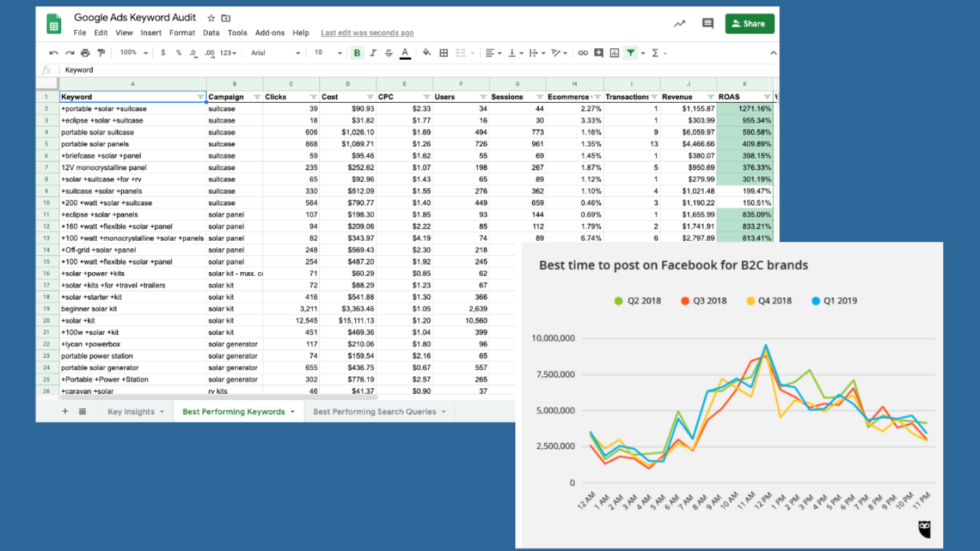Open the filter dropdown on Campaign column
This screenshot has height=551, width=980.
257,97
